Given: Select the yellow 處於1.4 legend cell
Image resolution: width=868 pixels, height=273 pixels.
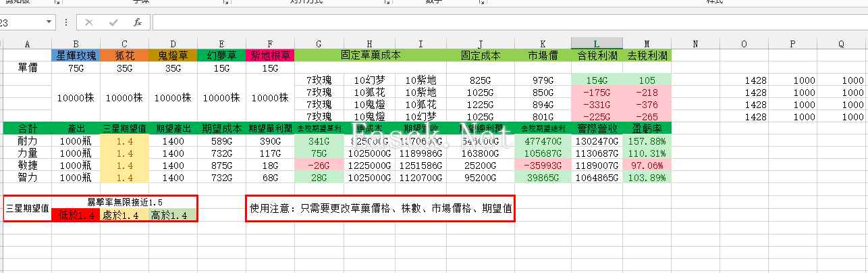Looking at the screenshot, I should [124, 214].
